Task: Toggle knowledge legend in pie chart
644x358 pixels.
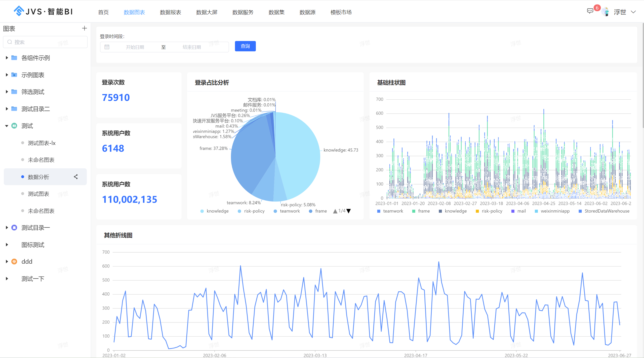Action: 215,211
